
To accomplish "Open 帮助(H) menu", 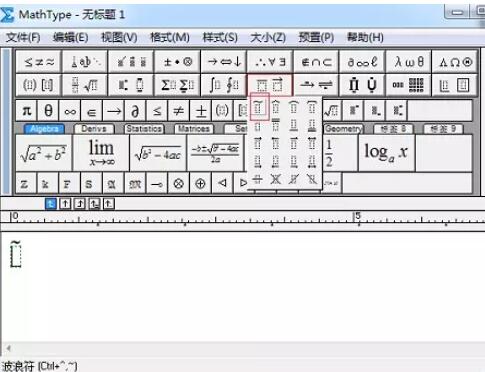I will coord(365,37).
